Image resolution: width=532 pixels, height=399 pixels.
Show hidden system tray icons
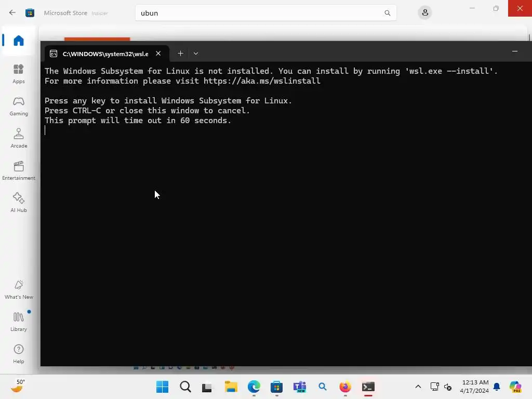coord(418,387)
